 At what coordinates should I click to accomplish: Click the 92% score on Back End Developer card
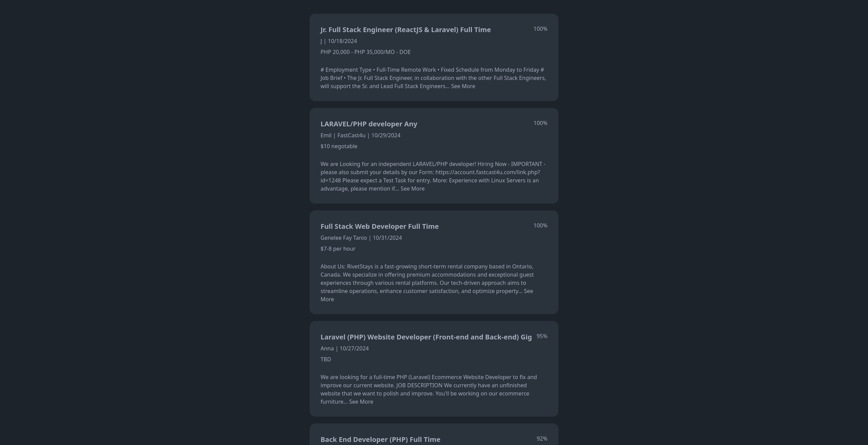[x=542, y=439]
